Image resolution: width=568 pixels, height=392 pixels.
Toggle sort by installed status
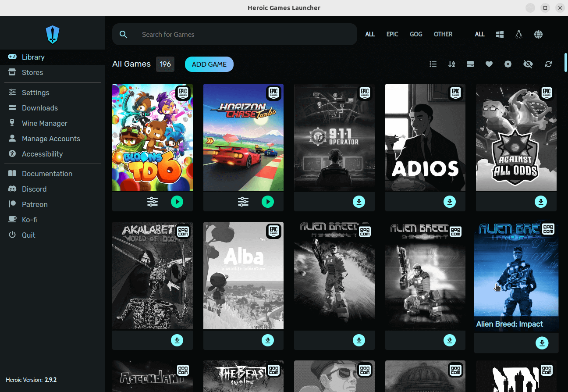[x=470, y=64]
